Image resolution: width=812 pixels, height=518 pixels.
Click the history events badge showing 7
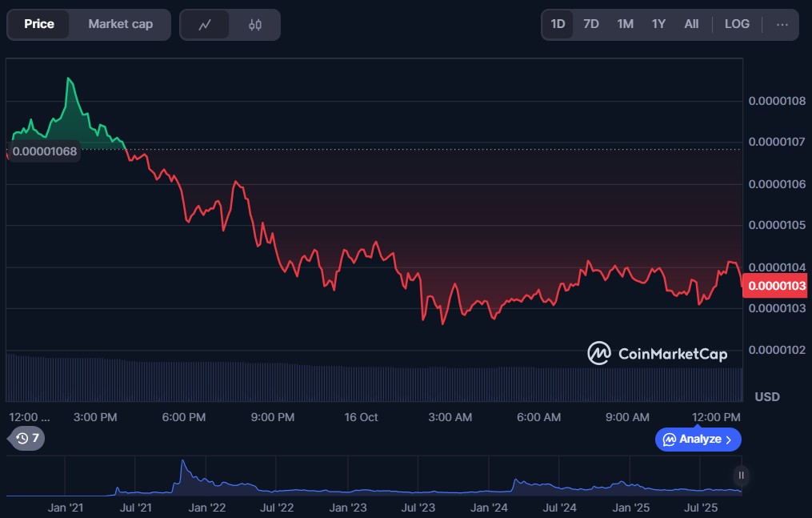(28, 438)
